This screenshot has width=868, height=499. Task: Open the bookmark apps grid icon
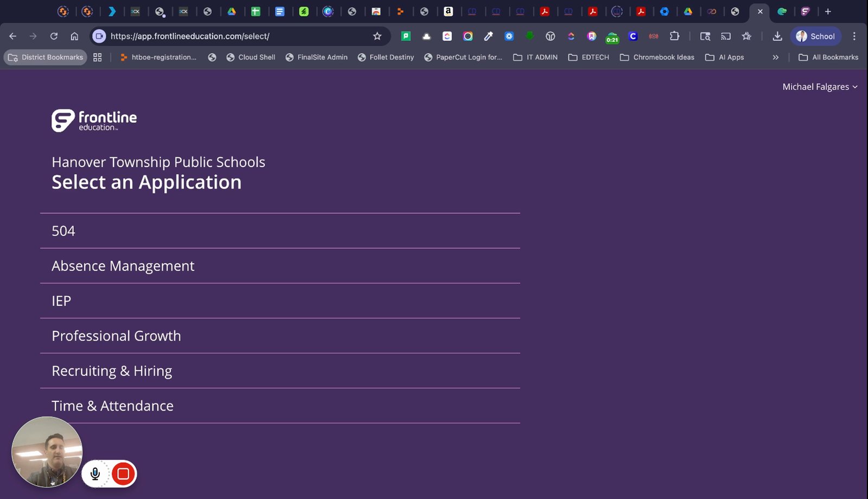click(x=98, y=57)
